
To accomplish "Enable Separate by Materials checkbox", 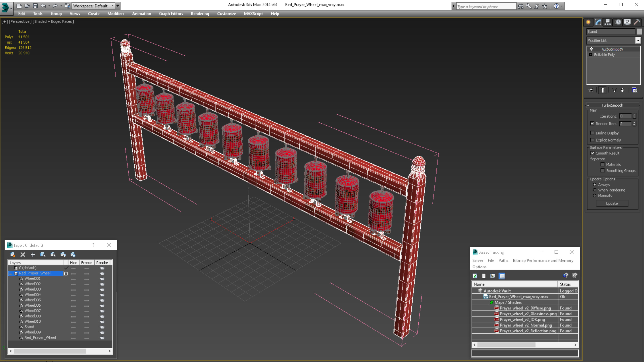I will (x=602, y=164).
